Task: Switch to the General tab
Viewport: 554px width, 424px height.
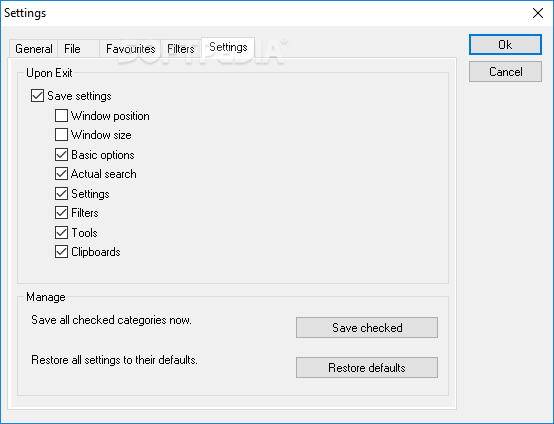Action: [x=34, y=49]
